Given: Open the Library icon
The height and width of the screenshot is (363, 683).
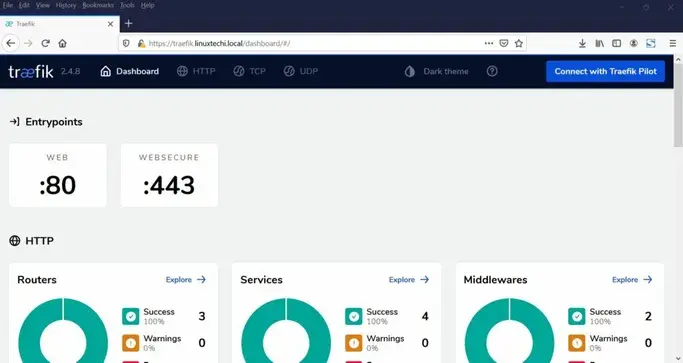Looking at the screenshot, I should 599,43.
